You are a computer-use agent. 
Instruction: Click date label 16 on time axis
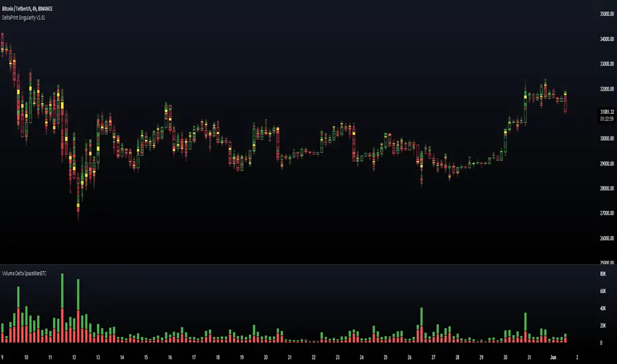click(x=170, y=357)
